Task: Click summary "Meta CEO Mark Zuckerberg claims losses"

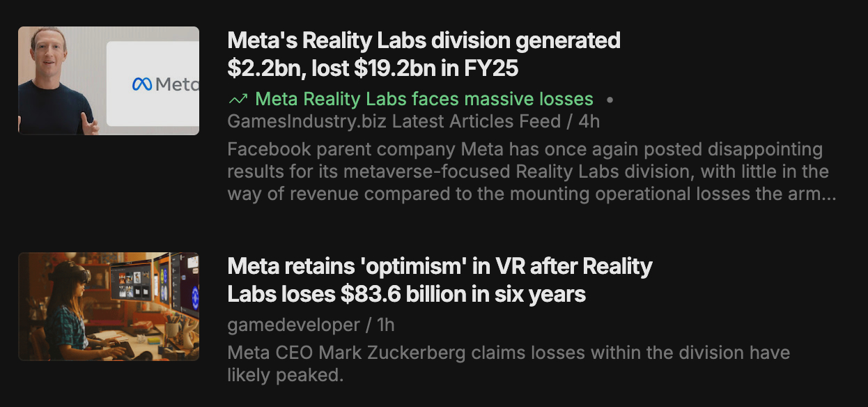Action: tap(509, 353)
